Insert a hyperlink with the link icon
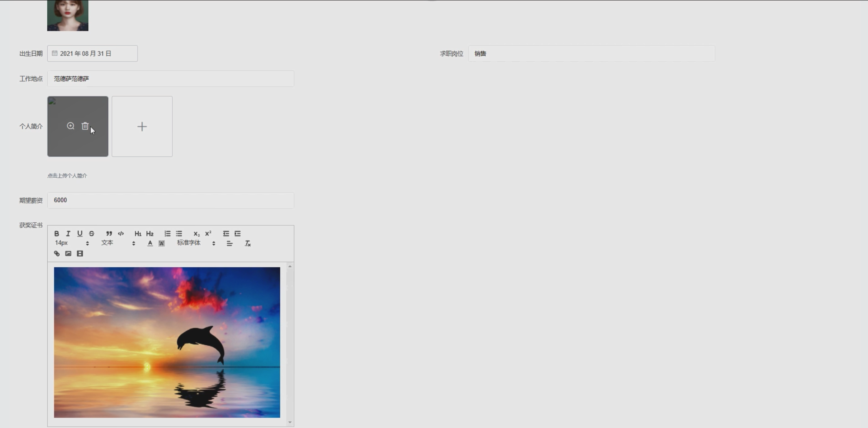Screen dimensions: 868x428 click(57, 253)
